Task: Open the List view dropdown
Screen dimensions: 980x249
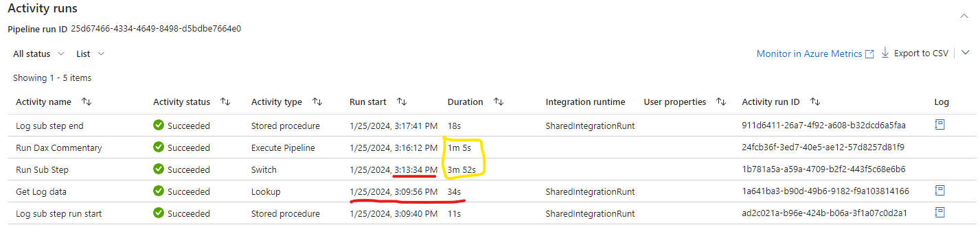Action: [91, 54]
